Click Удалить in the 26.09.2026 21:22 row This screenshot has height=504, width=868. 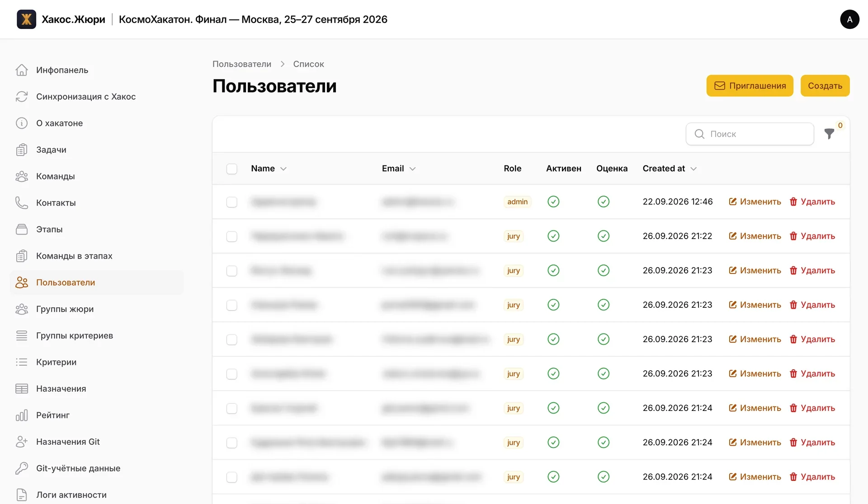812,236
